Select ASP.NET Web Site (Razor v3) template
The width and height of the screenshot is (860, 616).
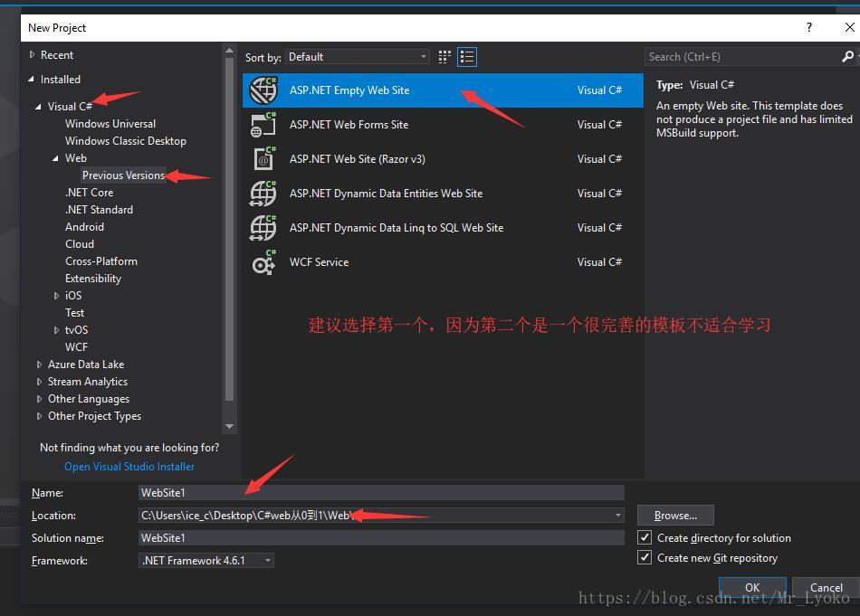tap(443, 159)
